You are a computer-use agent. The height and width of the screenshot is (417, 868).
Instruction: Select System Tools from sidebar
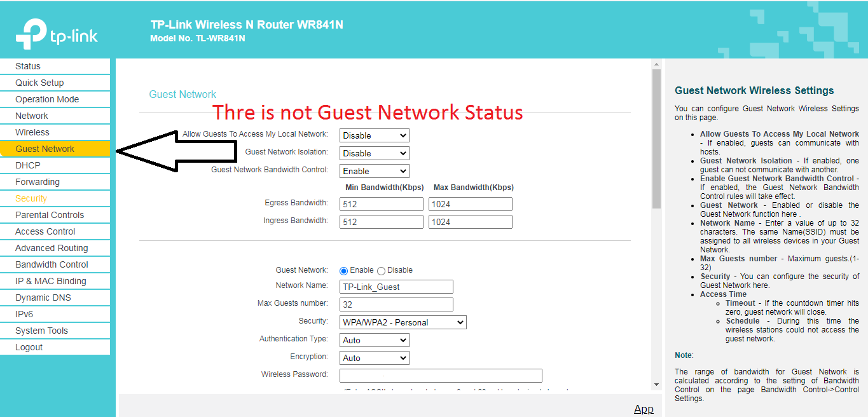pos(41,331)
